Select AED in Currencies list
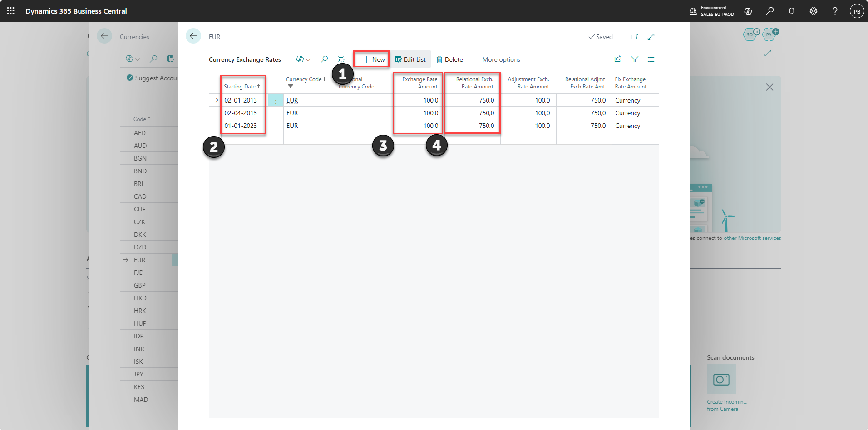 (140, 133)
